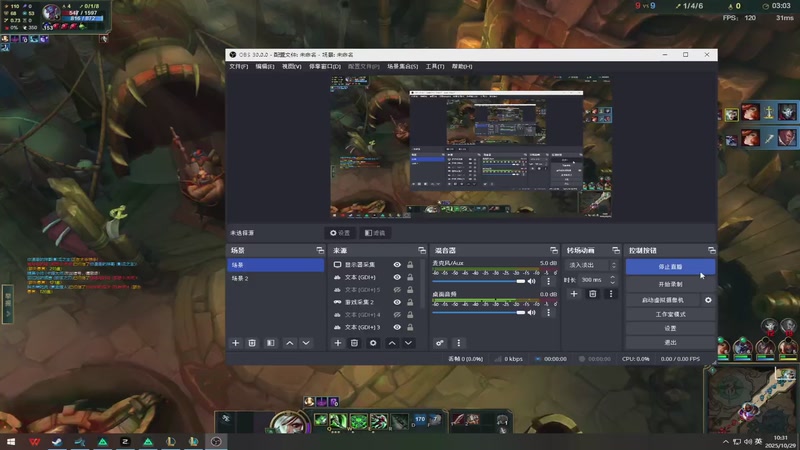Move the source up with arrow icon
This screenshot has height=450, width=800.
click(392, 343)
